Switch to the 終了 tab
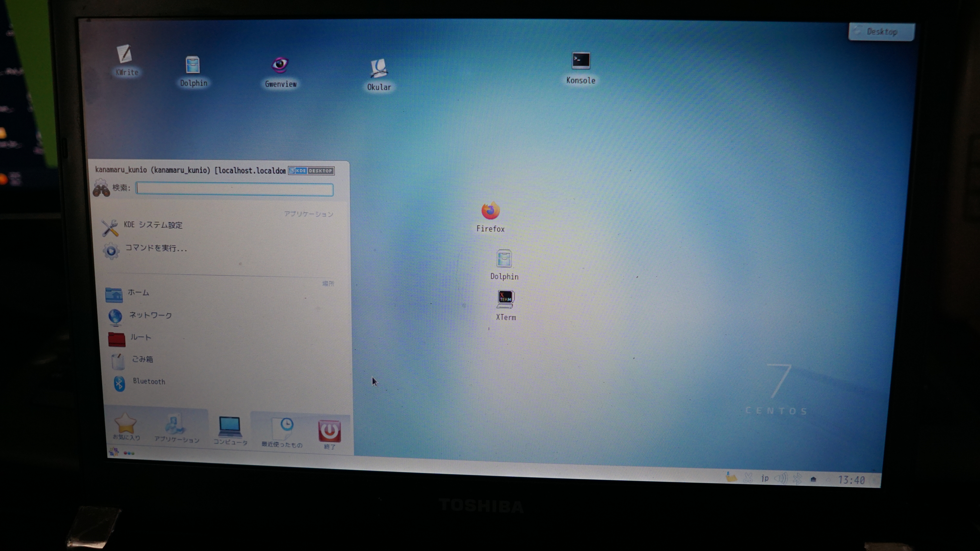 click(329, 435)
